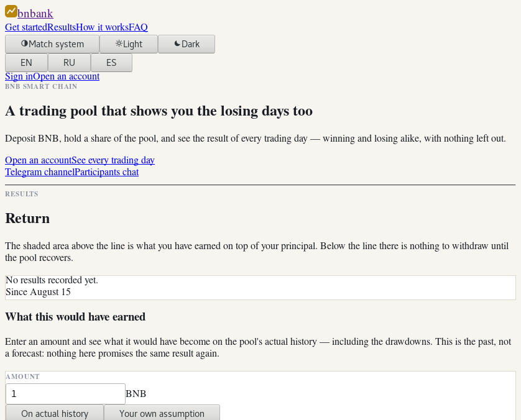This screenshot has width=521, height=420.
Task: Switch to Light theme
Action: (x=129, y=44)
